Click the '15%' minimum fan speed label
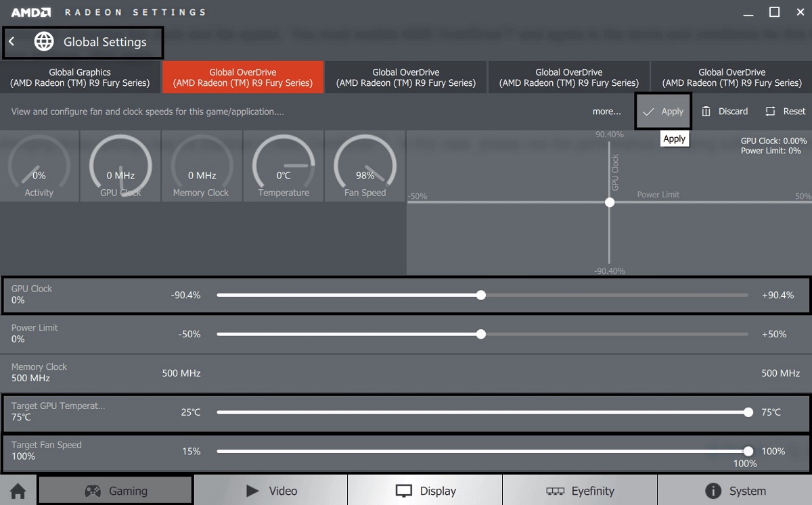This screenshot has width=812, height=505. point(191,452)
